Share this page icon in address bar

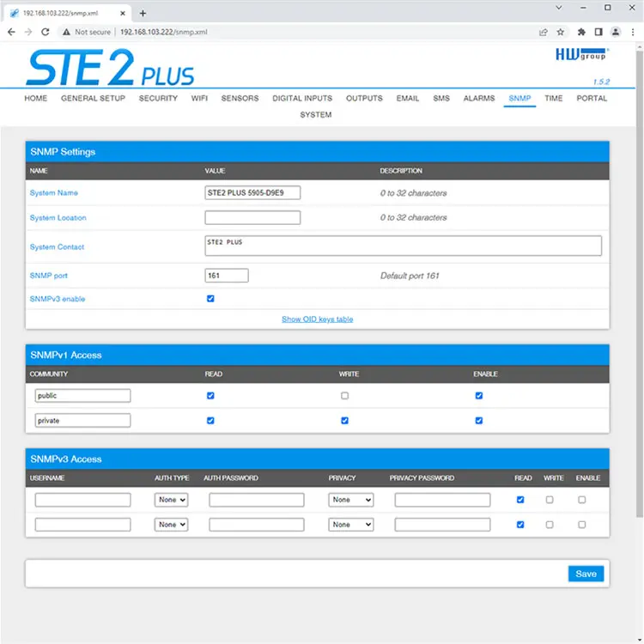tap(543, 32)
